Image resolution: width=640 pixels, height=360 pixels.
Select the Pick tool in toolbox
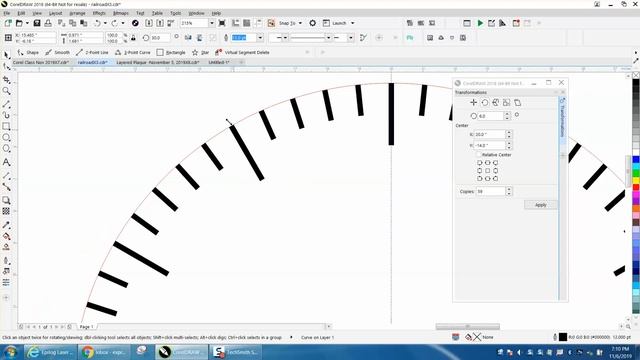pyautogui.click(x=6, y=55)
